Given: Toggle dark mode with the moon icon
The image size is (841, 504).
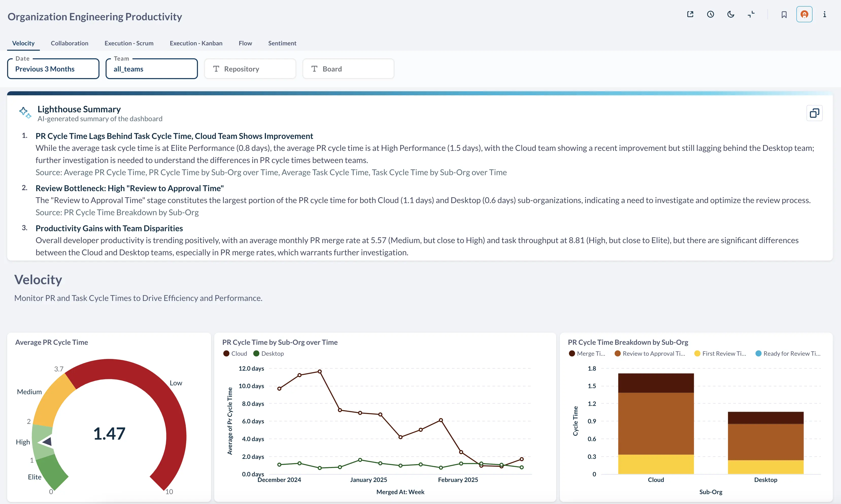Looking at the screenshot, I should (x=731, y=14).
